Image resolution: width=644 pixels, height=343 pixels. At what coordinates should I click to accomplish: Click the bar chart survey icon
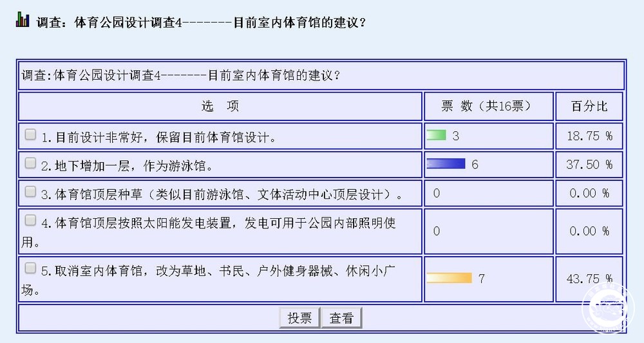23,20
